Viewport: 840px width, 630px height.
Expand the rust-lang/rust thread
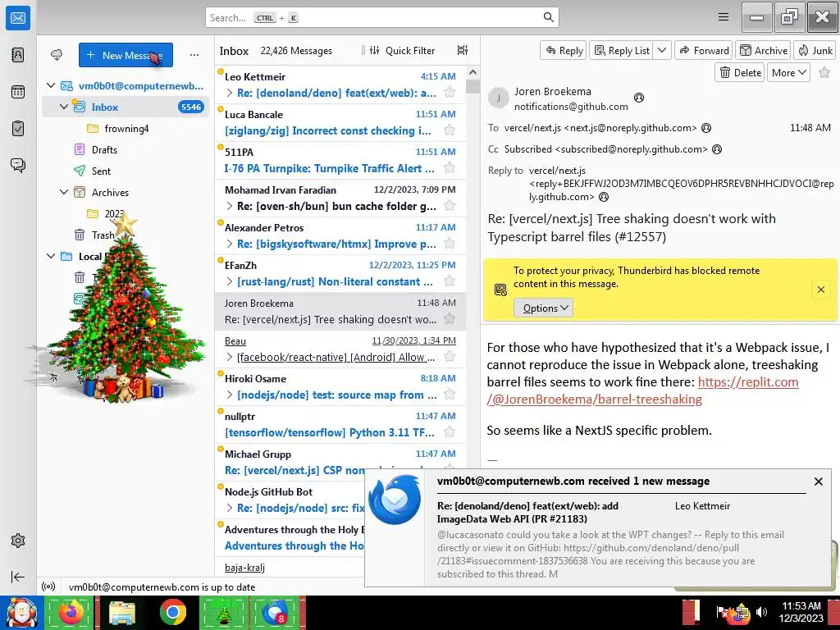(x=230, y=281)
